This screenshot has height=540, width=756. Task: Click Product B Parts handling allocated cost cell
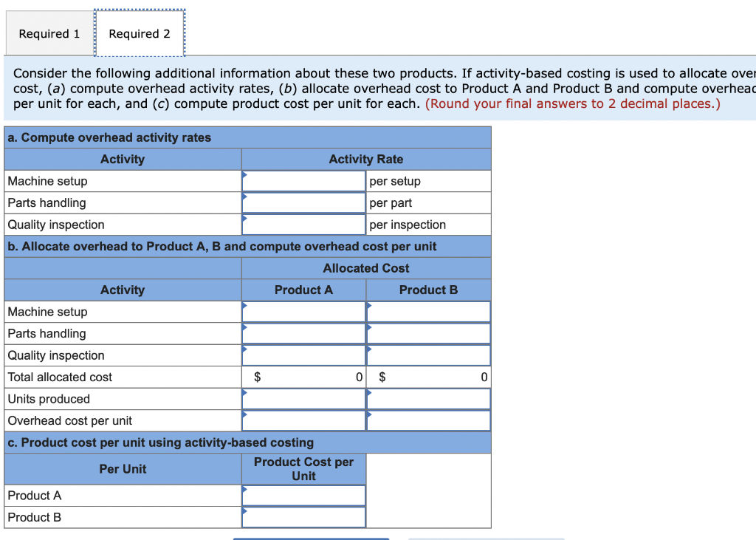click(x=428, y=333)
